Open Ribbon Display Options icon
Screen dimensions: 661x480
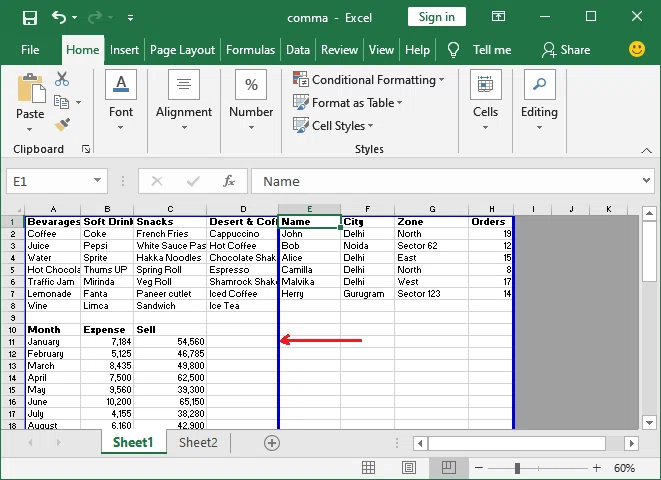coord(498,16)
